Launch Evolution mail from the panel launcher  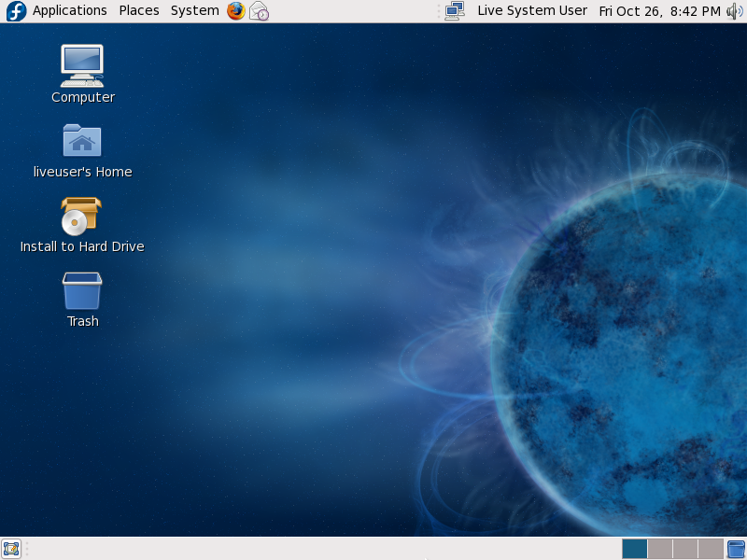point(259,11)
